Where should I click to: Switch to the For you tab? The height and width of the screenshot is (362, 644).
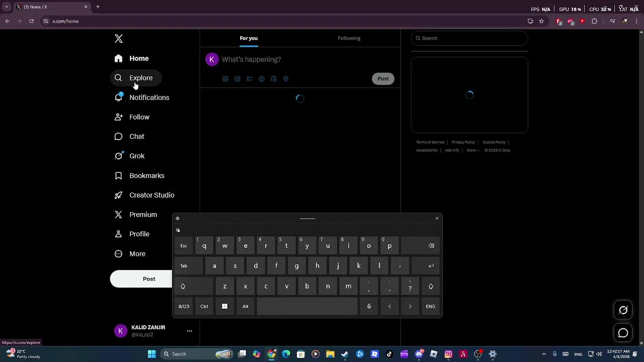pos(249,38)
